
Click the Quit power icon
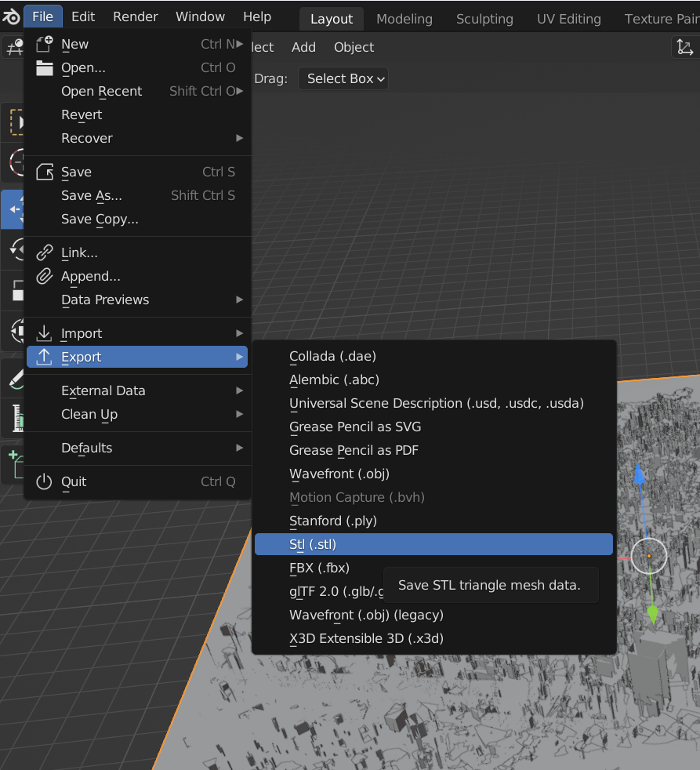(45, 481)
